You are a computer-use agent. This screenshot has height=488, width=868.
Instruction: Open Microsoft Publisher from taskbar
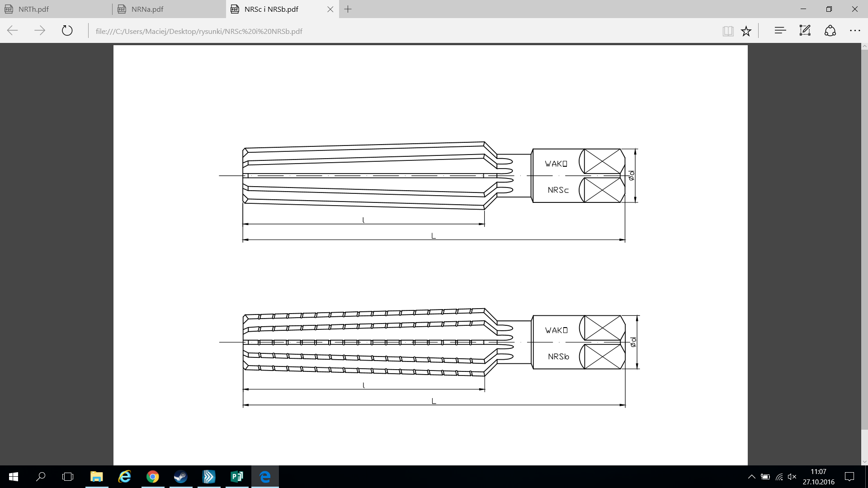click(x=237, y=477)
